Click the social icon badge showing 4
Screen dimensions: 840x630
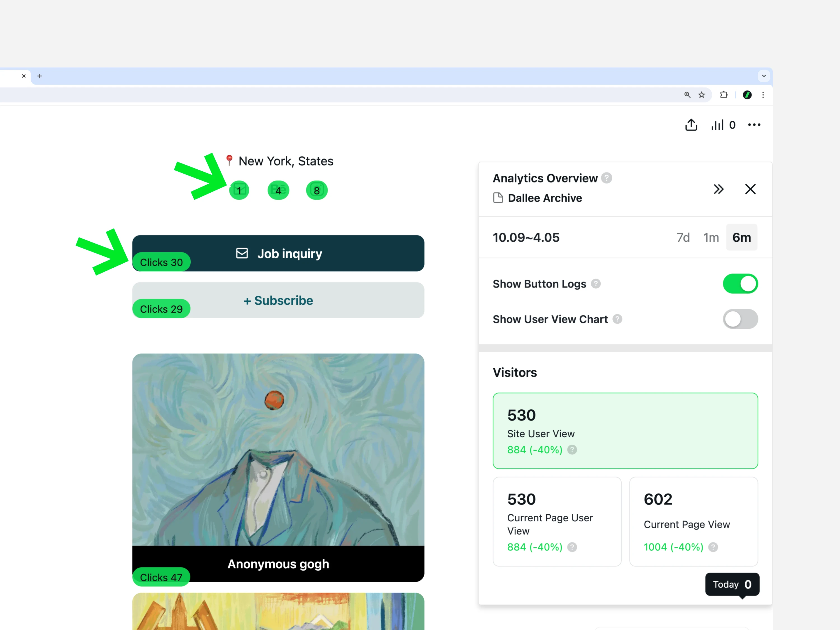pyautogui.click(x=278, y=190)
